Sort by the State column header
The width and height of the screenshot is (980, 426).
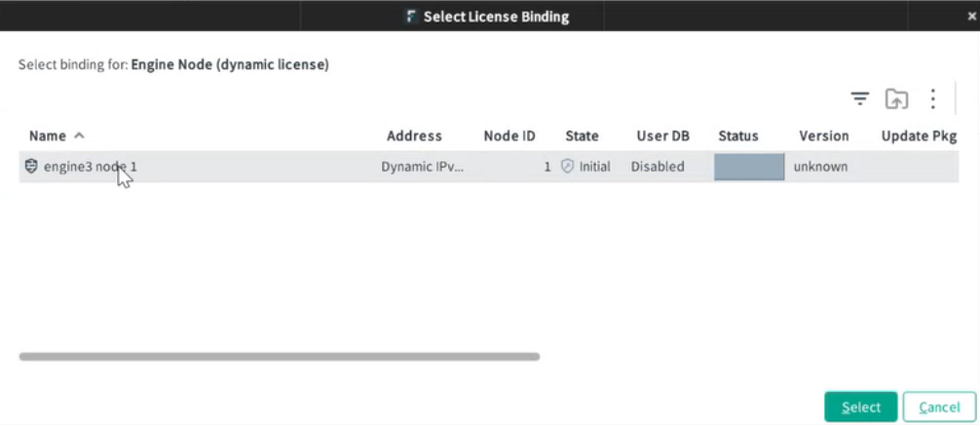point(582,136)
